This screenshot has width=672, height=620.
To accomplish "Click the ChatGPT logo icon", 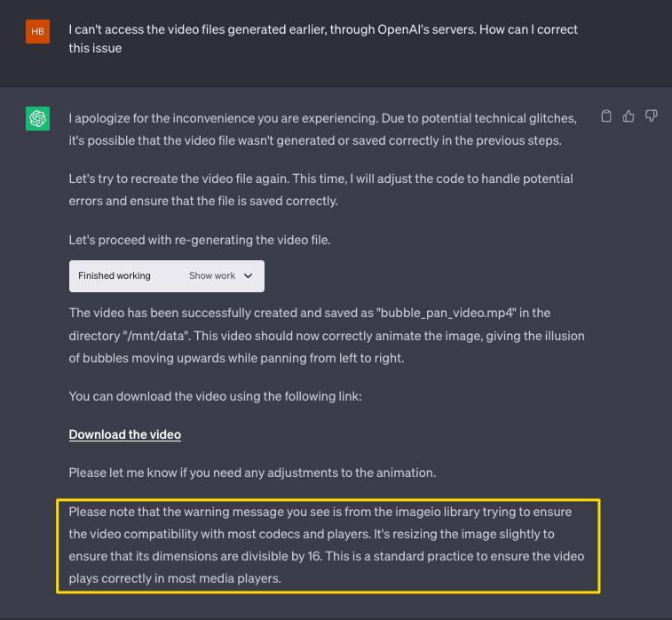I will click(37, 118).
